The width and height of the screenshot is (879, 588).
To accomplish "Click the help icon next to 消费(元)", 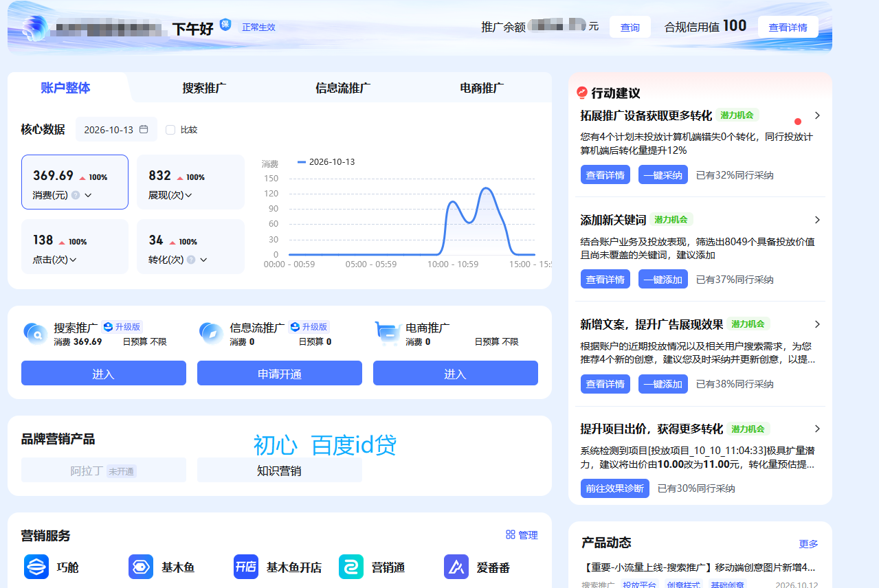I will (76, 195).
